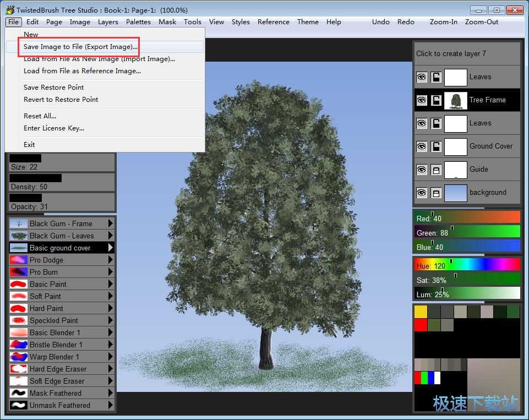Toggle lock on lower Leaves layer
This screenshot has height=420, width=529.
436,123
